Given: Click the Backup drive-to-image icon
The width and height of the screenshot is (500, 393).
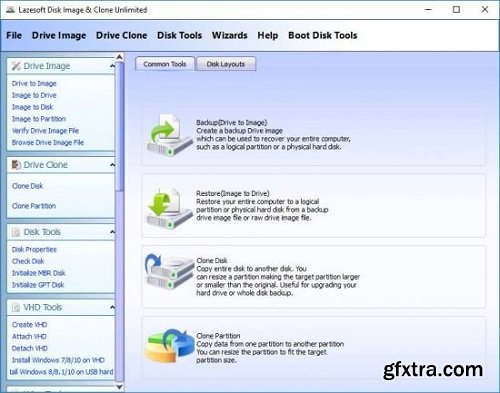Looking at the screenshot, I should pos(170,135).
